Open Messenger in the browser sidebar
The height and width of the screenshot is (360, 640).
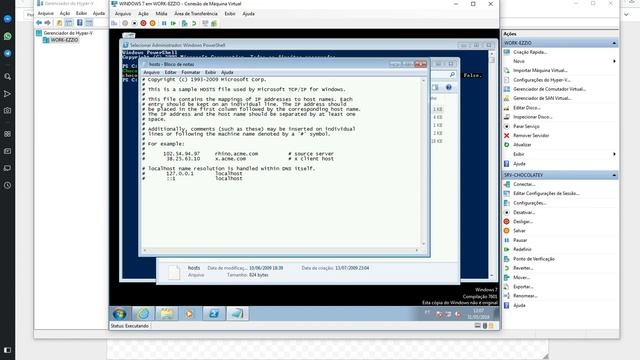7,19
